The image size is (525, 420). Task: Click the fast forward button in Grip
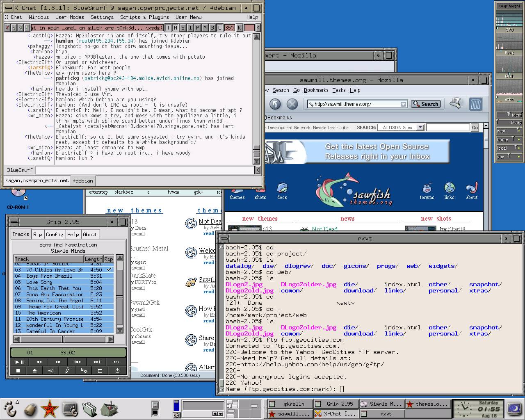click(x=58, y=362)
